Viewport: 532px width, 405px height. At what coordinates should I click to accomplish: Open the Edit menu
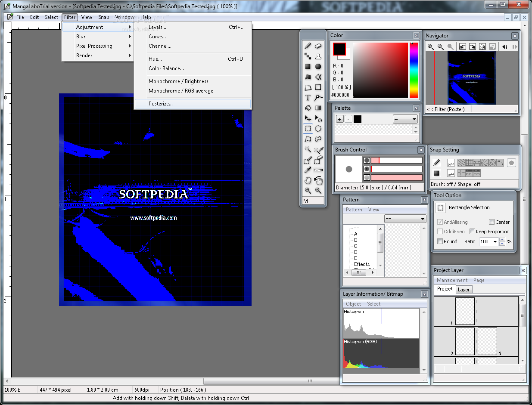pyautogui.click(x=34, y=17)
